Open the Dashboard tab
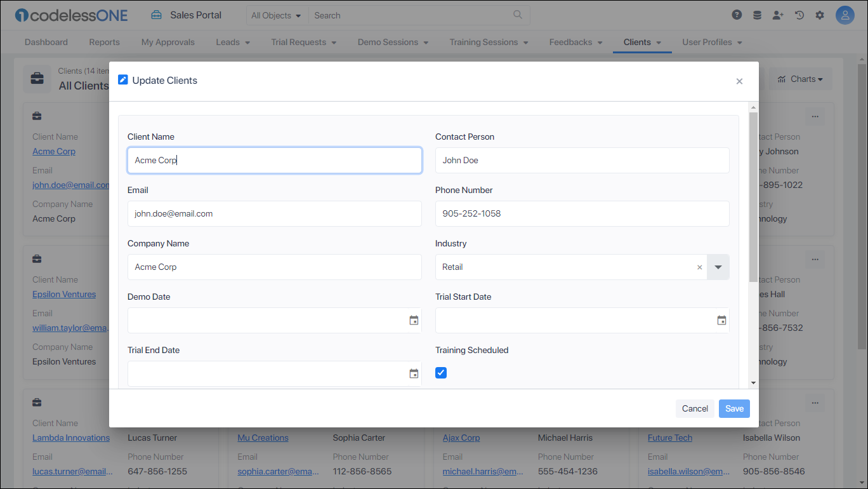Viewport: 868px width, 489px height. pos(46,42)
